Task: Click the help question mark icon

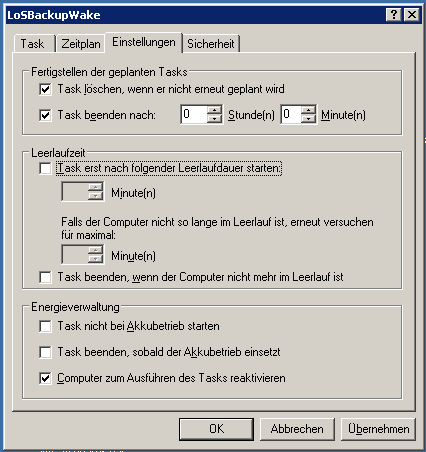Action: click(393, 15)
